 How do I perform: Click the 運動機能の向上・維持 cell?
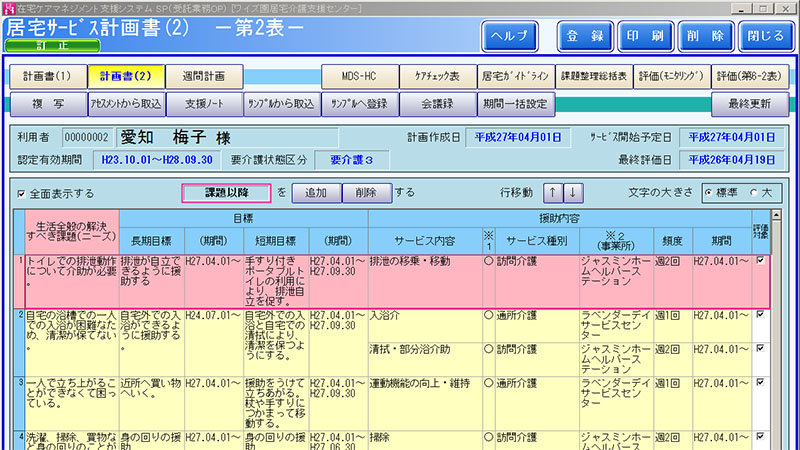click(425, 404)
